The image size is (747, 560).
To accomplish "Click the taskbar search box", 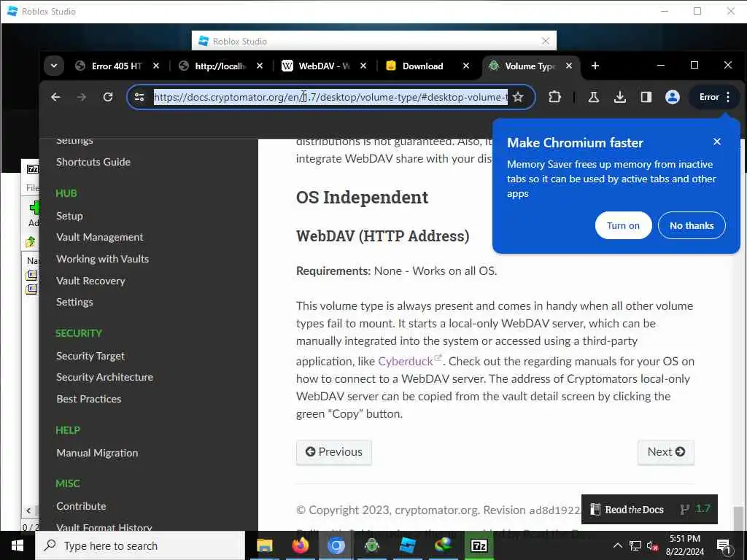I will click(x=140, y=545).
